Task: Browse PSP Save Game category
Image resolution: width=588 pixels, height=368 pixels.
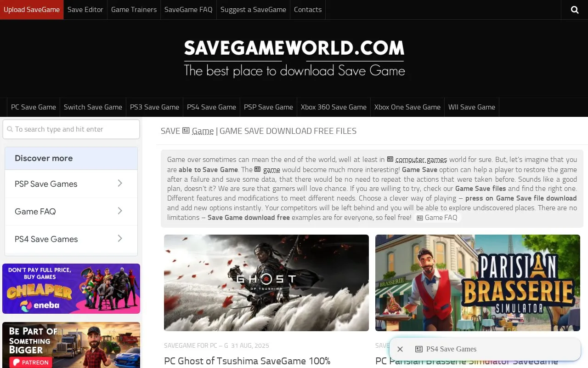Action: pyautogui.click(x=268, y=107)
